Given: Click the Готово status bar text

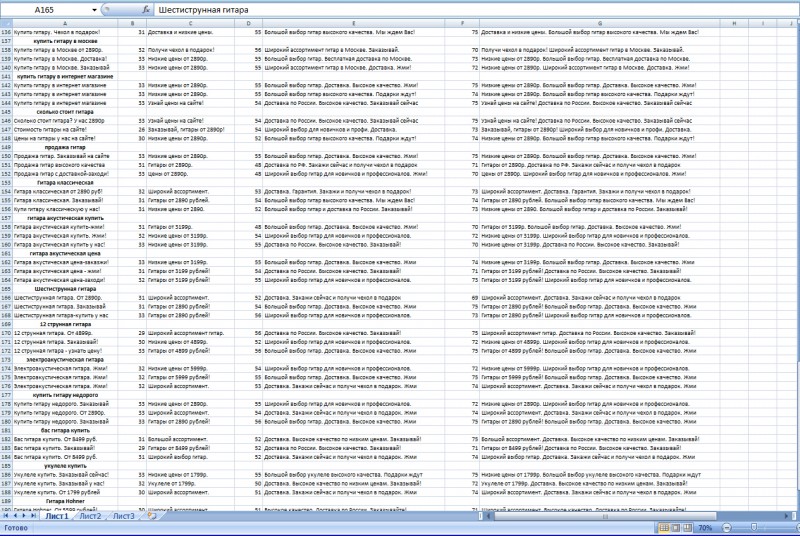Looking at the screenshot, I should (16, 528).
